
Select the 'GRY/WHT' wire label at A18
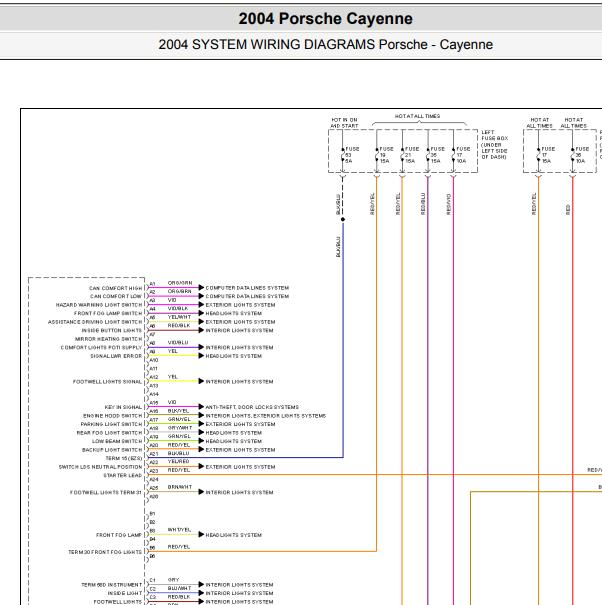[x=180, y=428]
